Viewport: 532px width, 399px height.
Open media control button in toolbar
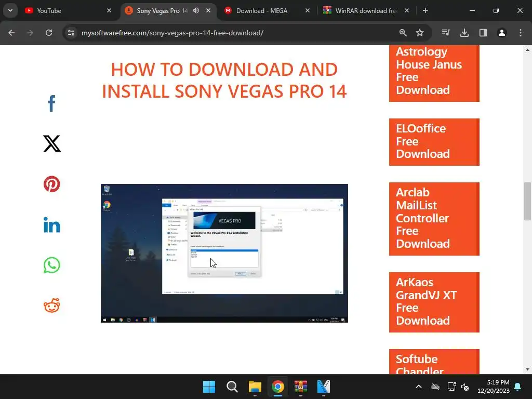[446, 33]
